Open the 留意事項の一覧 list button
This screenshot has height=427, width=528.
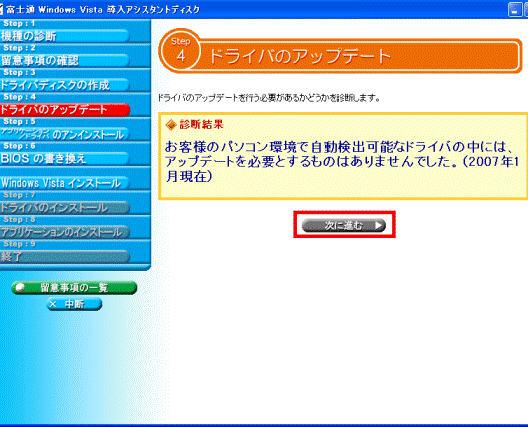click(x=74, y=288)
